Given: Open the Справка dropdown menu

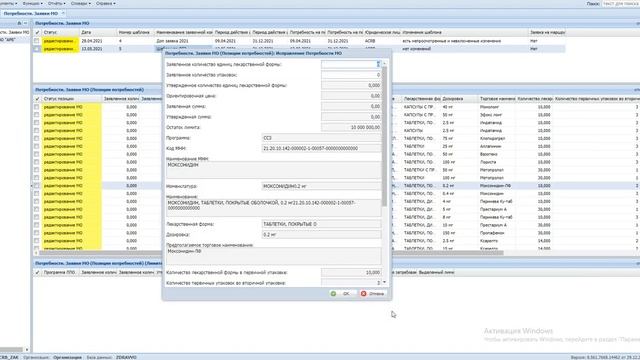Looking at the screenshot, I should [105, 3].
